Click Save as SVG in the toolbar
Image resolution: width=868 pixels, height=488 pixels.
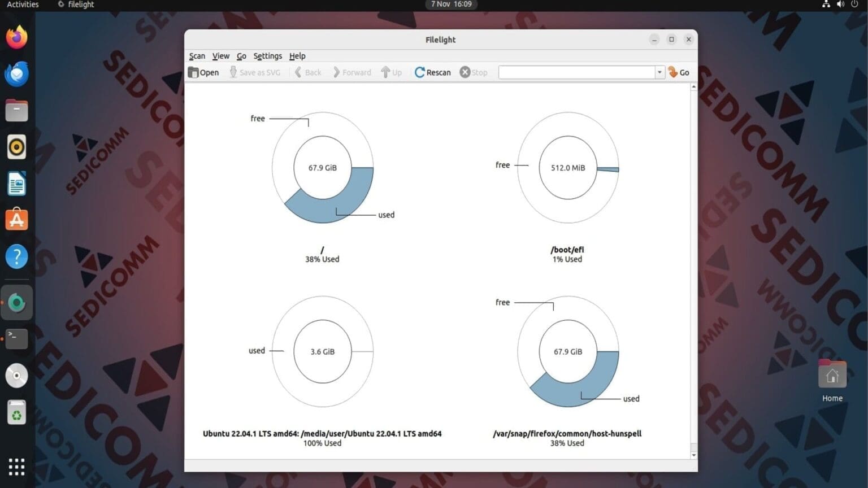(255, 72)
